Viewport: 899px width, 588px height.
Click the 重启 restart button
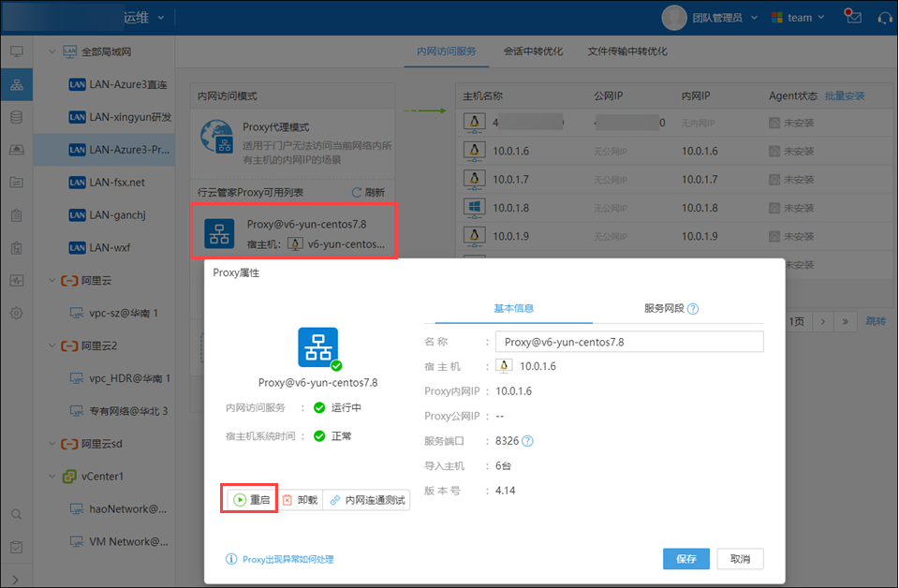pos(251,500)
